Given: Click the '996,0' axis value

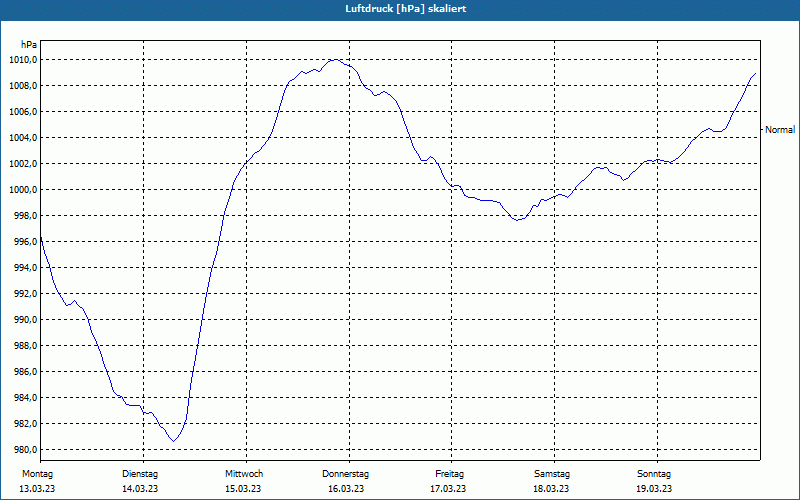Looking at the screenshot, I should tap(25, 242).
